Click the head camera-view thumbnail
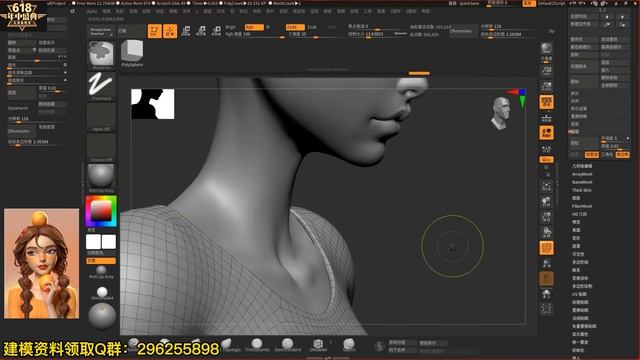Screen dimensions: 640x360 click(x=501, y=113)
